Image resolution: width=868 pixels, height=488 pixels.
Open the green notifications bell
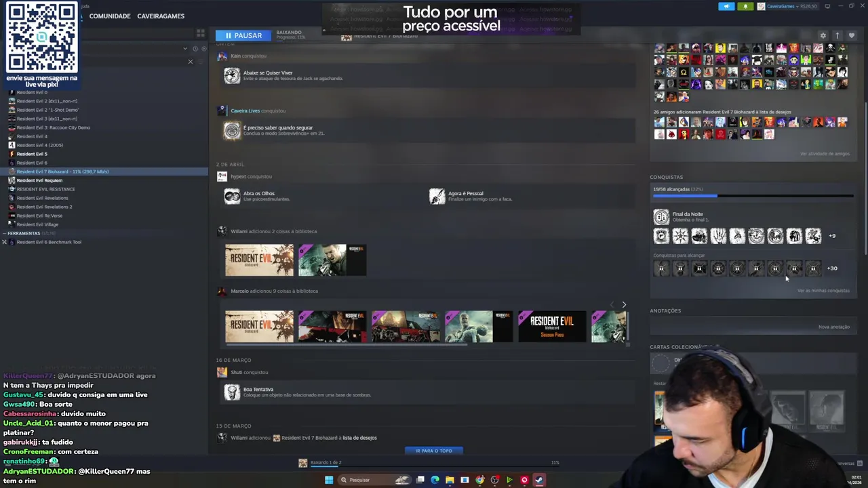(x=745, y=6)
